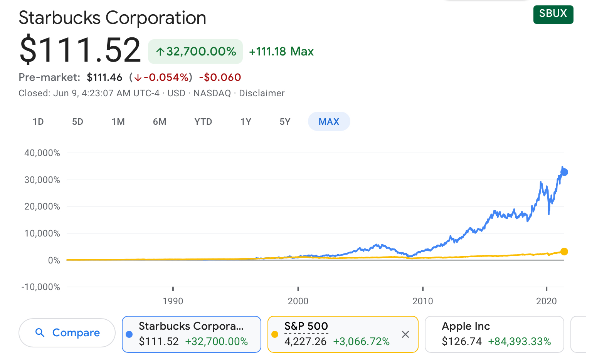
Task: Add the Apple Inc comparison chip
Action: pyautogui.click(x=494, y=334)
